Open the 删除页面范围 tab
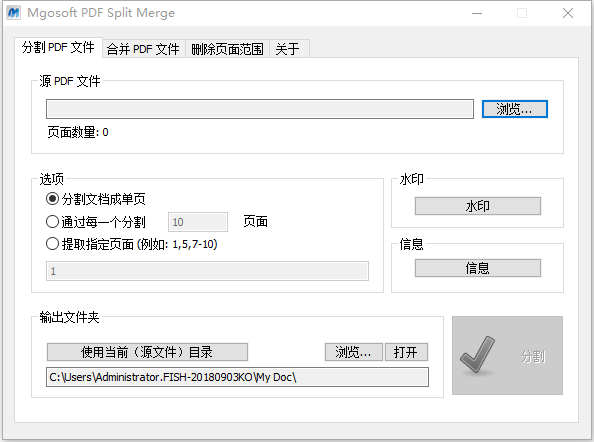 click(x=227, y=49)
